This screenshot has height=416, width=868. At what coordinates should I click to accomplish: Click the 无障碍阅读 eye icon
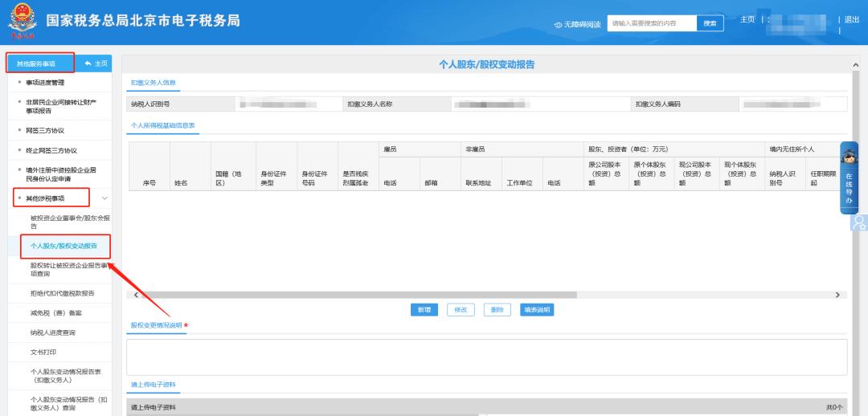click(x=559, y=24)
